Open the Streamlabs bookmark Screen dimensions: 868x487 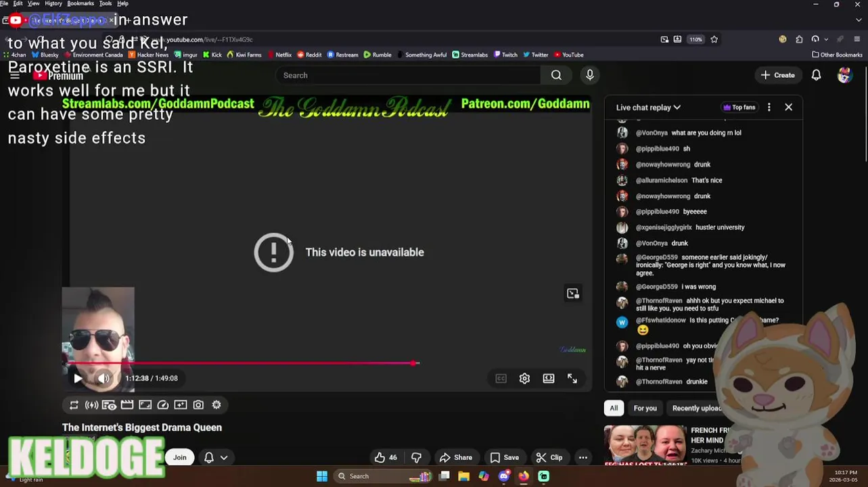pos(470,55)
